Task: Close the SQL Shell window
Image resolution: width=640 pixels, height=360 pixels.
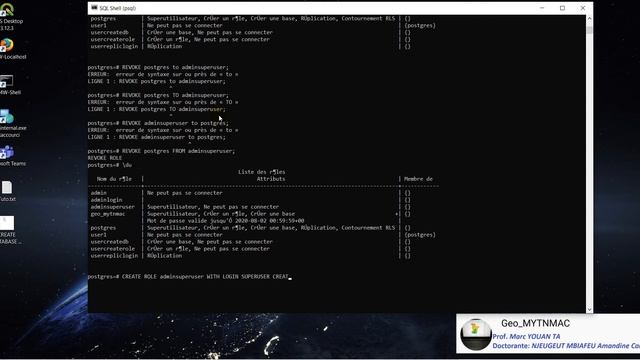Action: click(582, 8)
